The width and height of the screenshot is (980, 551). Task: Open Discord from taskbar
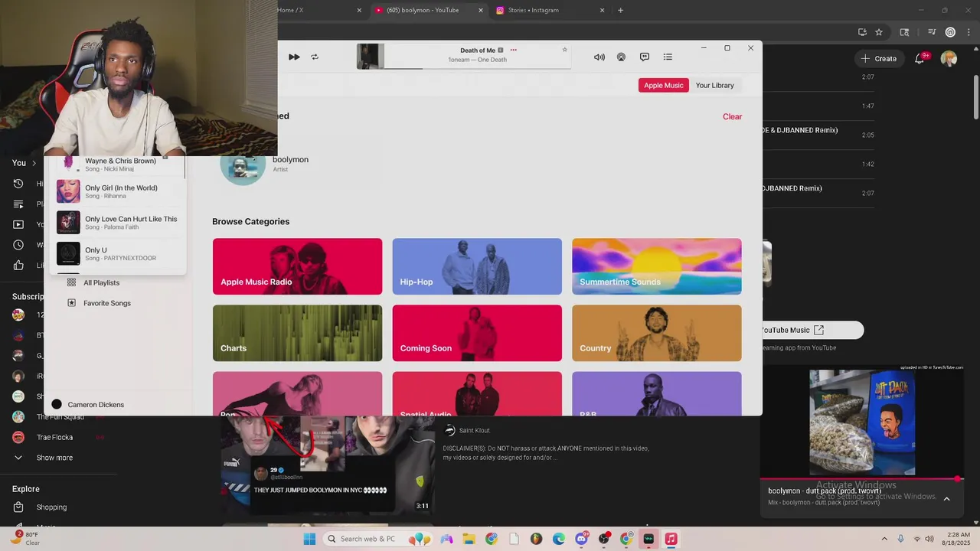[x=581, y=539]
